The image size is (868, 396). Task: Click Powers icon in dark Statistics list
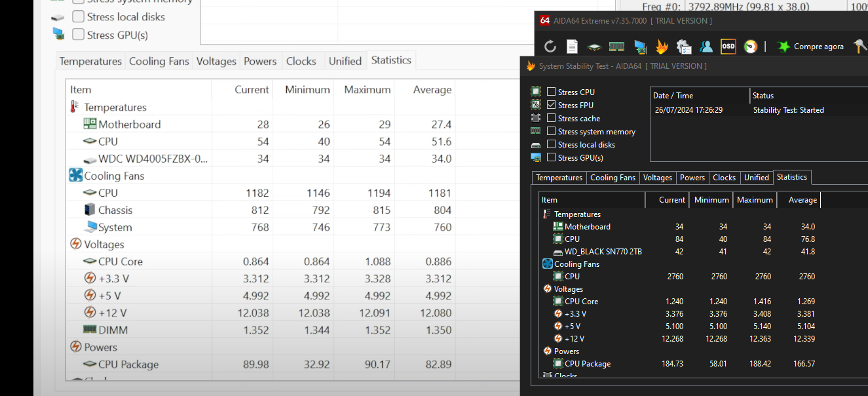click(548, 351)
